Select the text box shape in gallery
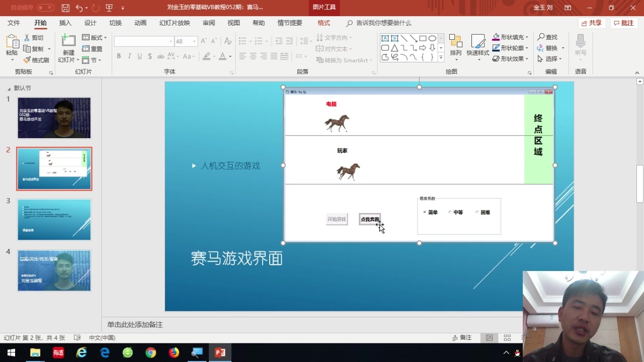Viewport: 644px width, 362px height. [x=385, y=38]
